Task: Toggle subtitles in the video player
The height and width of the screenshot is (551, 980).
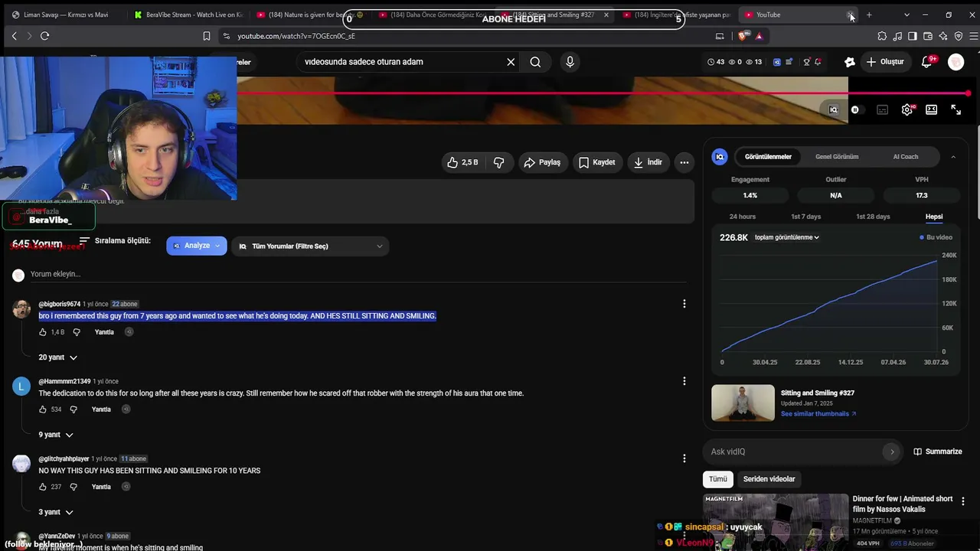Action: click(x=882, y=109)
